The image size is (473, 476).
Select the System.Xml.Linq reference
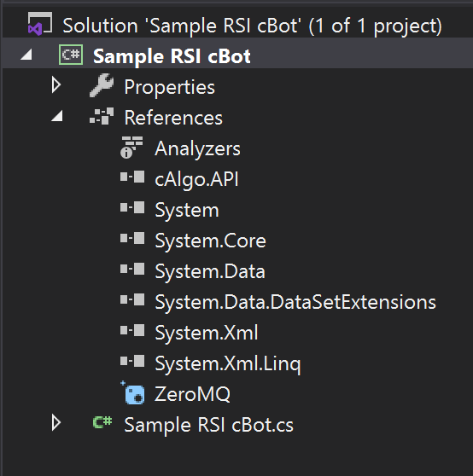point(228,363)
